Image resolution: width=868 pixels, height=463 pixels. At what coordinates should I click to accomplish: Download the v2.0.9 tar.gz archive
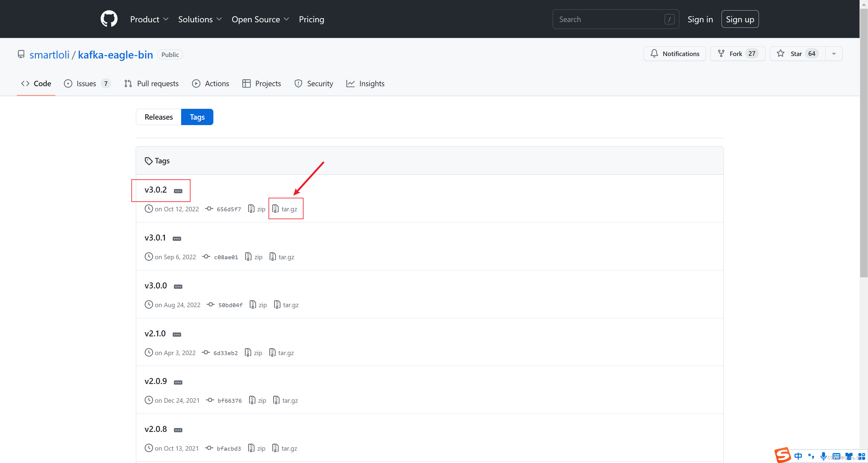[286, 400]
